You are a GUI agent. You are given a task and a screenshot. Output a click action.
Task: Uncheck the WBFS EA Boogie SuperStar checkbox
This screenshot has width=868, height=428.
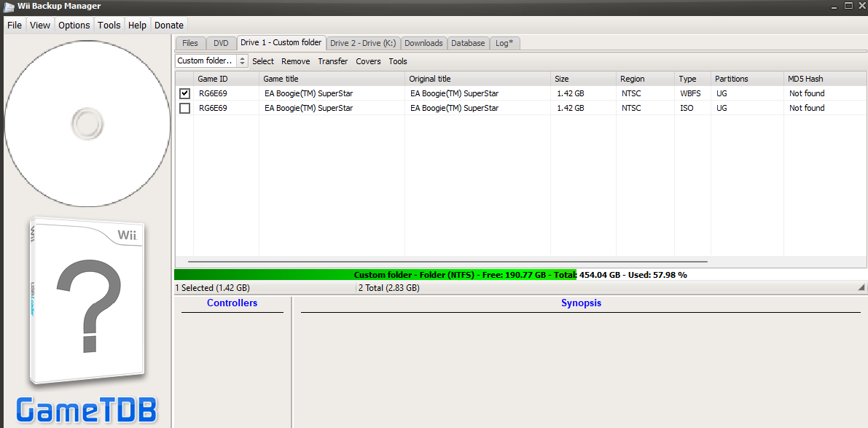click(x=184, y=93)
